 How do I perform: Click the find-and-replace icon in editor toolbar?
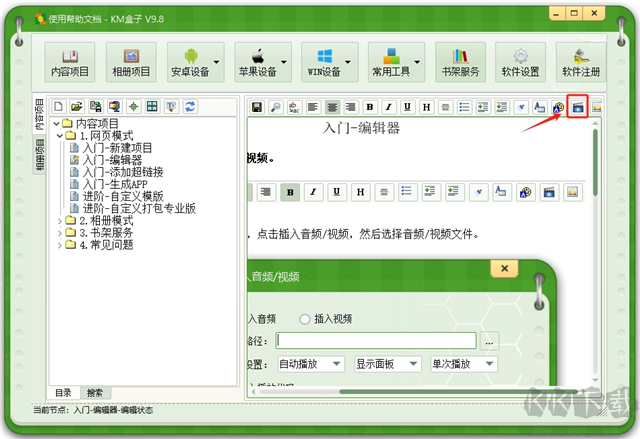(294, 107)
